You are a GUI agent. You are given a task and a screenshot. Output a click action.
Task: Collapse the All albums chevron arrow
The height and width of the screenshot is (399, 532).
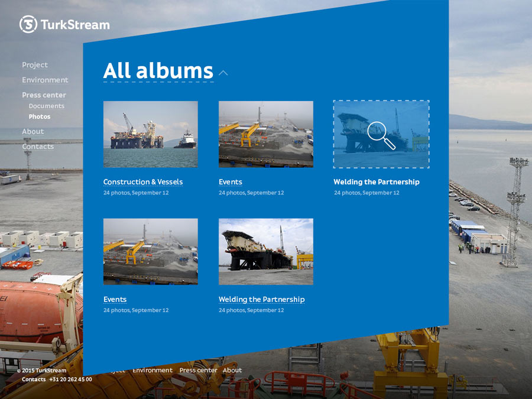pyautogui.click(x=223, y=73)
